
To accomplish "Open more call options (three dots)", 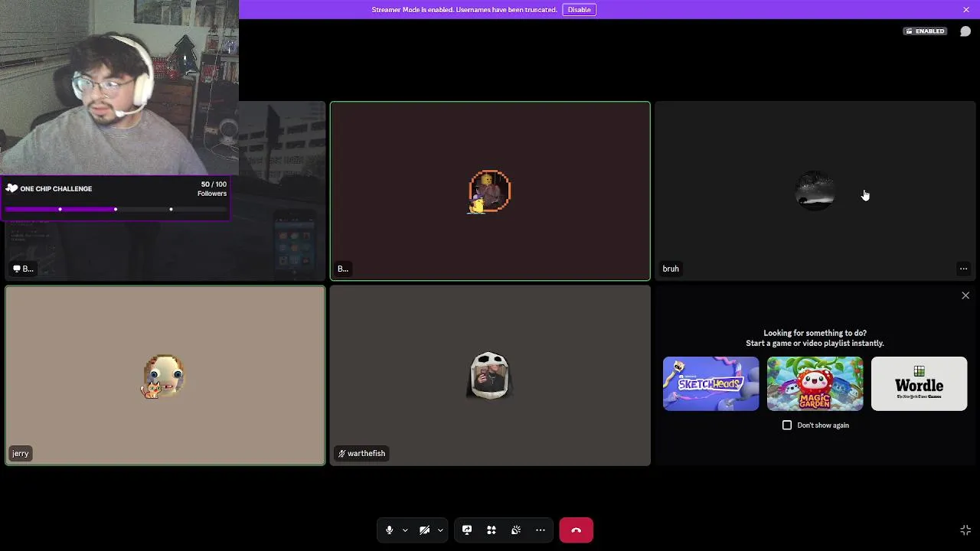I will point(541,530).
